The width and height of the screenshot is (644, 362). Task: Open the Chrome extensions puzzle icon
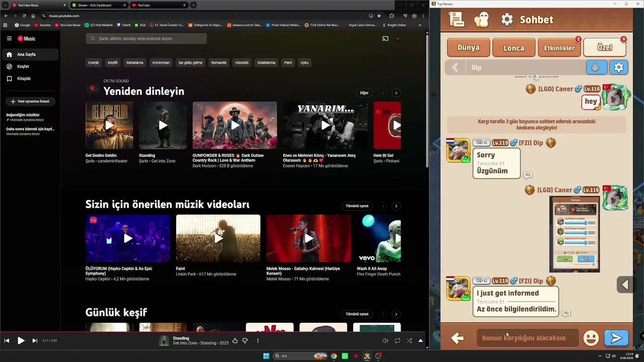point(392,16)
